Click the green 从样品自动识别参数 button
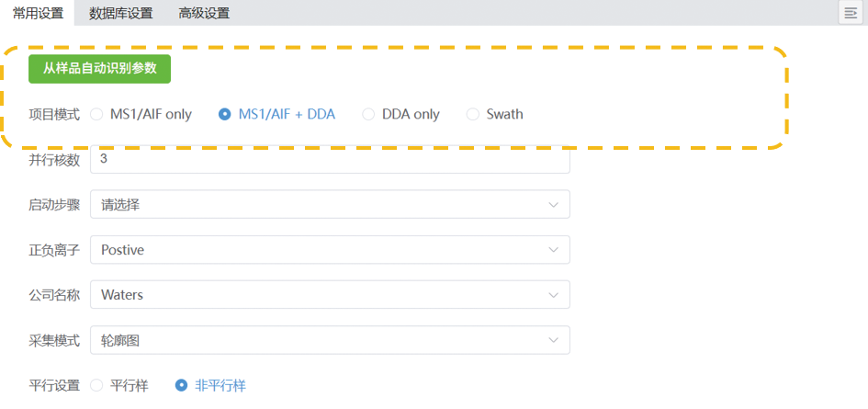The width and height of the screenshot is (868, 409). 100,69
